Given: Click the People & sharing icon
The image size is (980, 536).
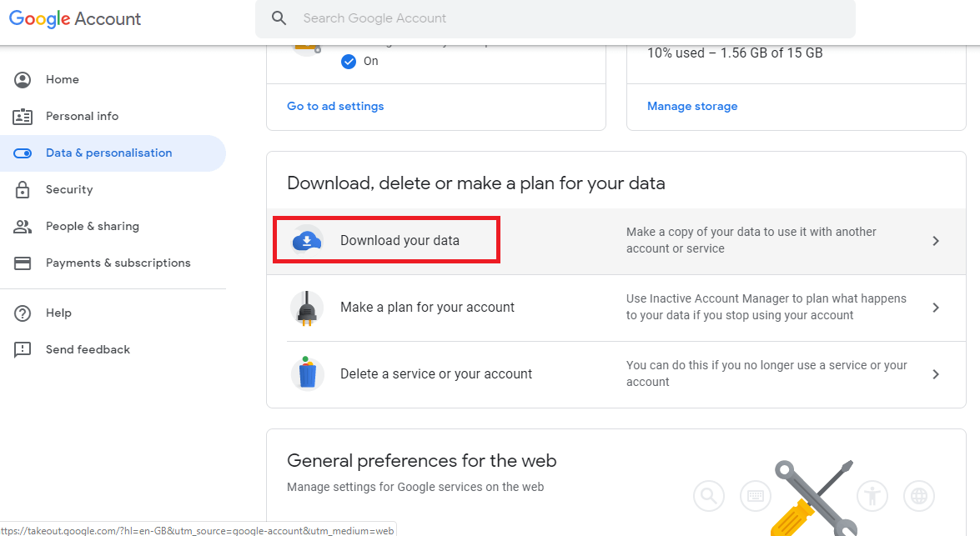Looking at the screenshot, I should [23, 227].
